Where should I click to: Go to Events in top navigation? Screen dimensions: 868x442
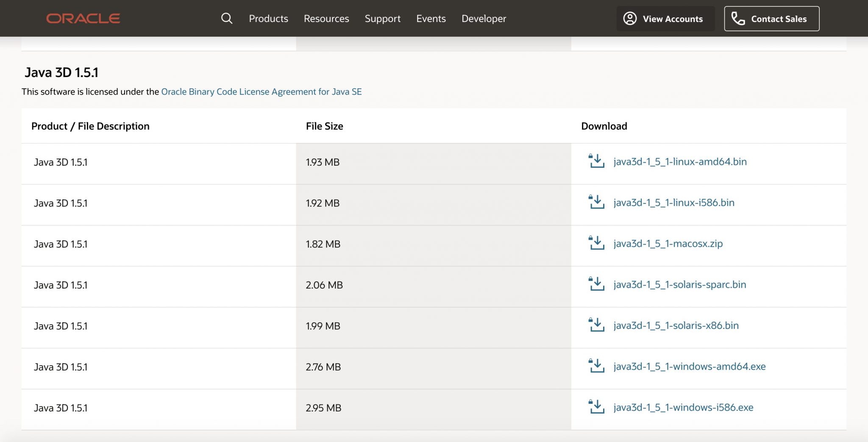pos(431,19)
